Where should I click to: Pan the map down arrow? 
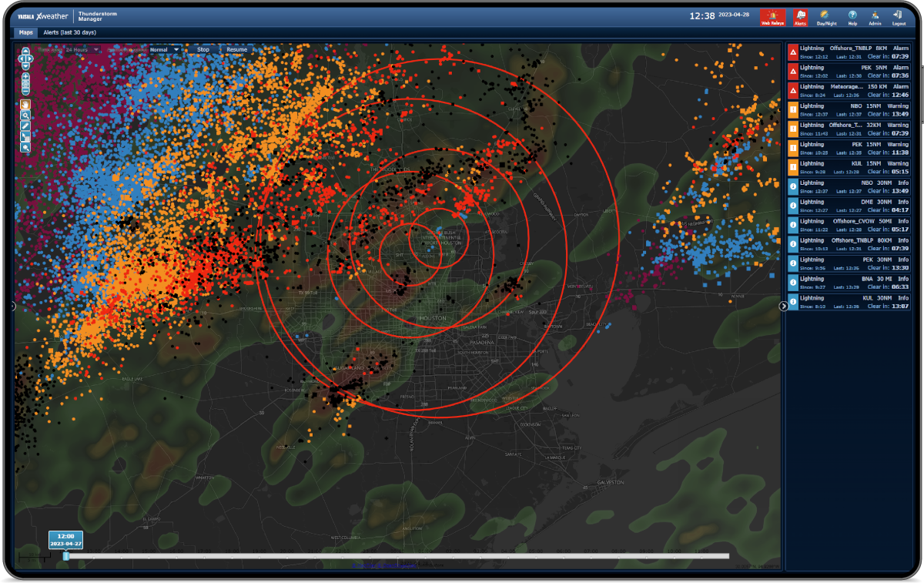click(x=25, y=66)
